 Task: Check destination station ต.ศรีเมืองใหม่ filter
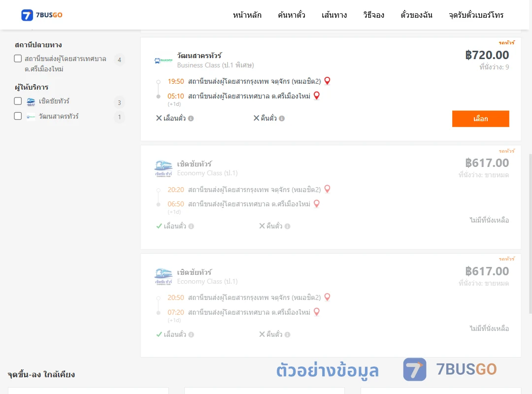pyautogui.click(x=18, y=59)
